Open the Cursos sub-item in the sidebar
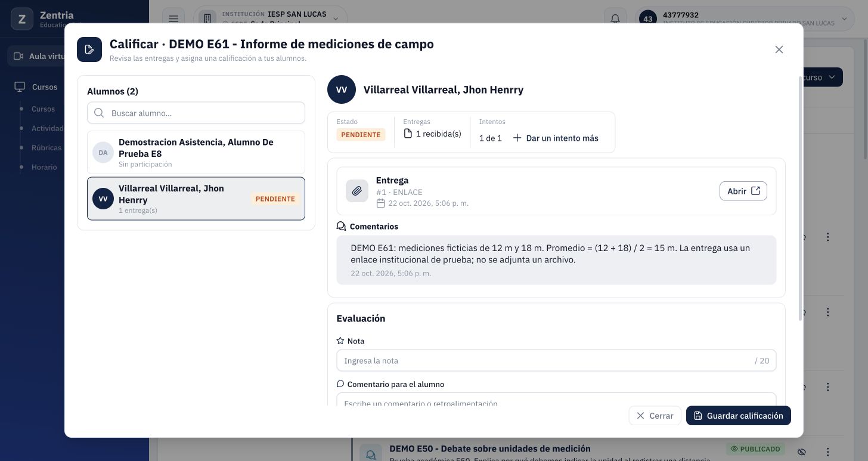 click(43, 109)
